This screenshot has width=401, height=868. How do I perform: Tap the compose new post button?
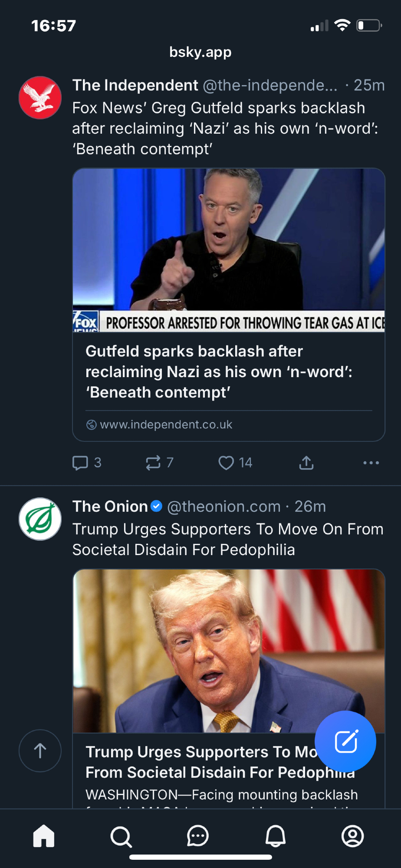[x=345, y=741]
